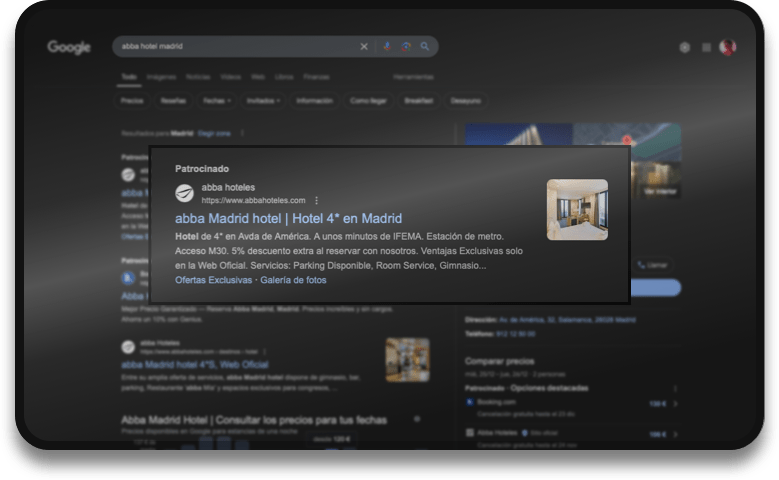Viewport: 779px width, 480px height.
Task: Select the Cómo llegar filter chip
Action: click(x=368, y=101)
